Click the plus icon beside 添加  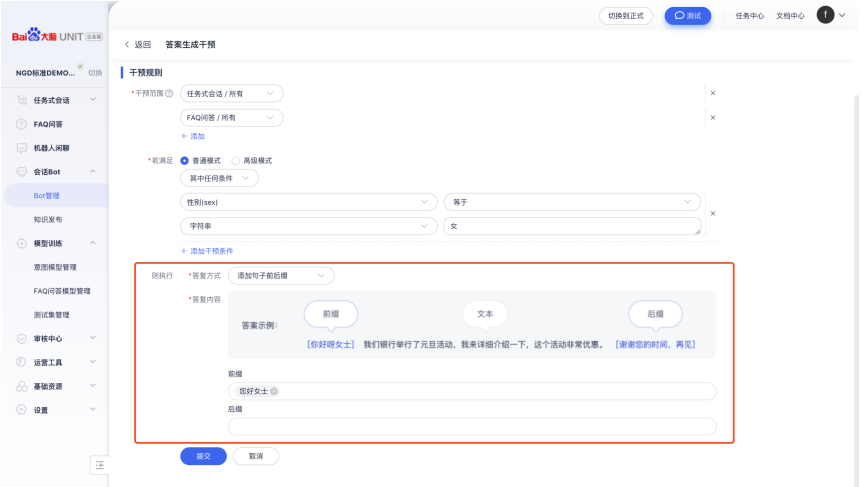[x=184, y=136]
